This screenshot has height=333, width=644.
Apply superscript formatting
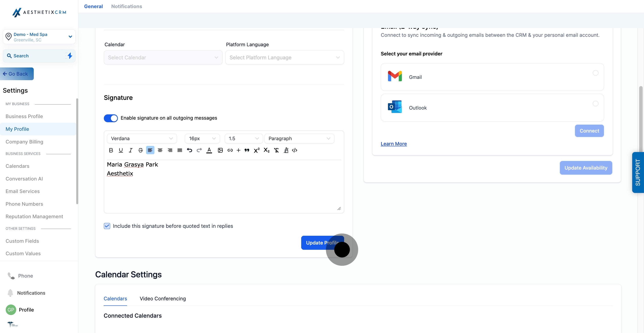pos(257,150)
